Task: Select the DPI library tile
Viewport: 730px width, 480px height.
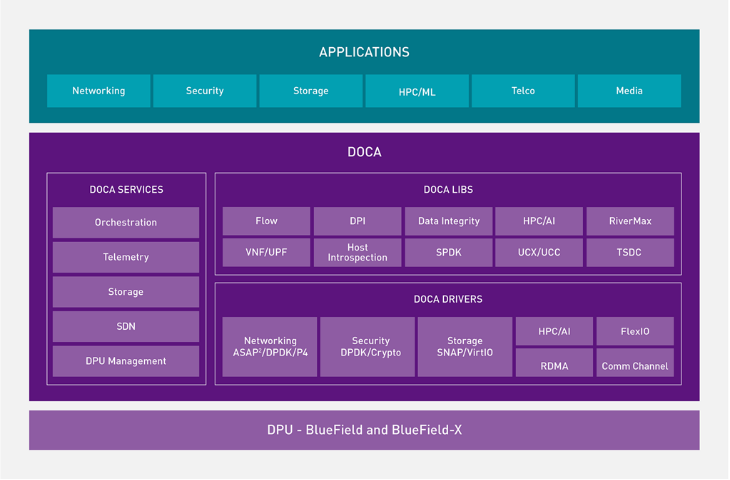Action: tap(357, 221)
